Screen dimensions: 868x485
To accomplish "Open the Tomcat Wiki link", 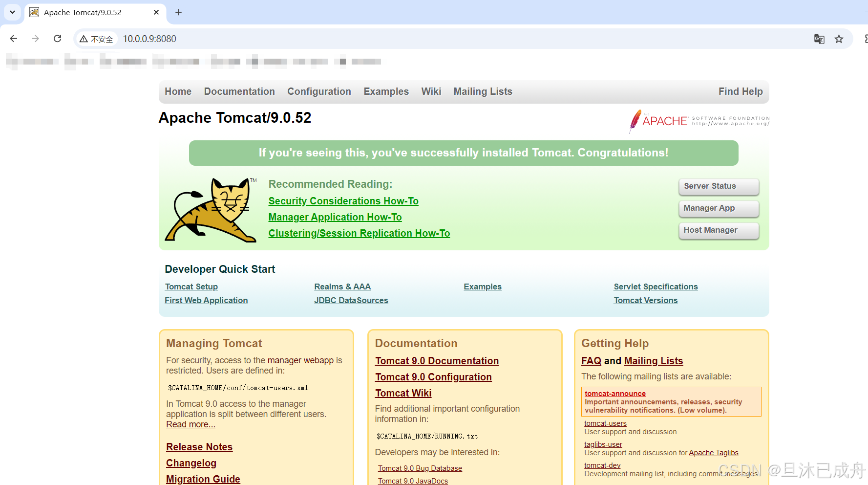I will [403, 393].
